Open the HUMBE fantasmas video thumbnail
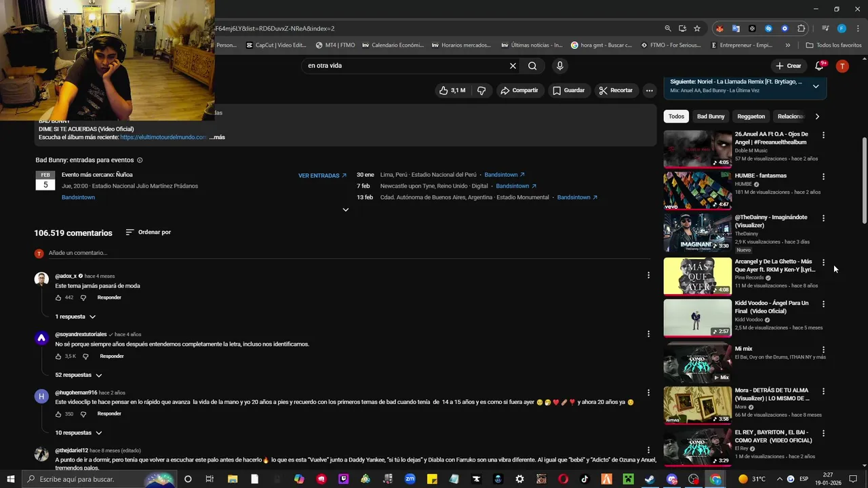This screenshot has width=868, height=488. point(697,190)
